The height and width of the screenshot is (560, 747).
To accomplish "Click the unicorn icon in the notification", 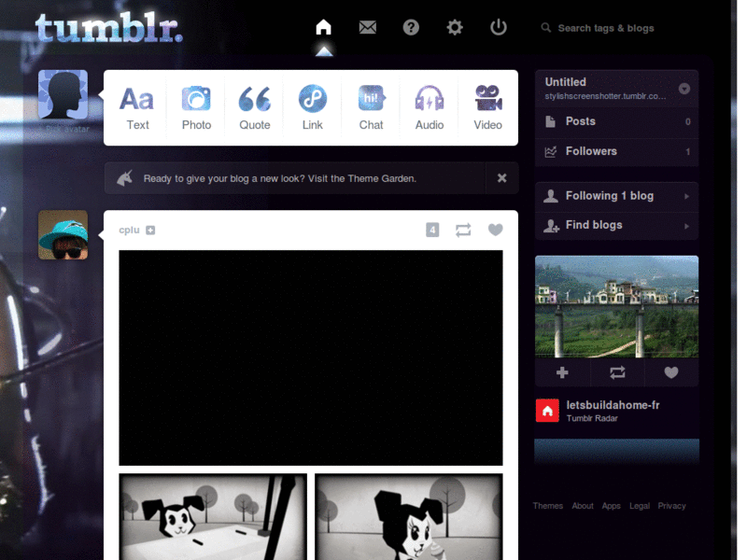I will point(125,178).
